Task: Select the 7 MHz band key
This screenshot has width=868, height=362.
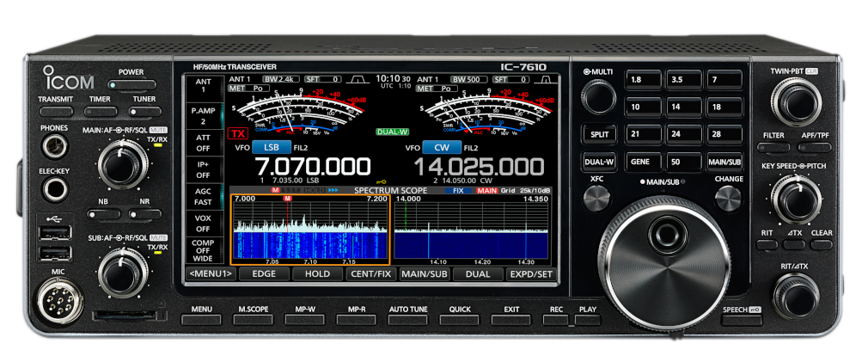Action: (x=724, y=80)
